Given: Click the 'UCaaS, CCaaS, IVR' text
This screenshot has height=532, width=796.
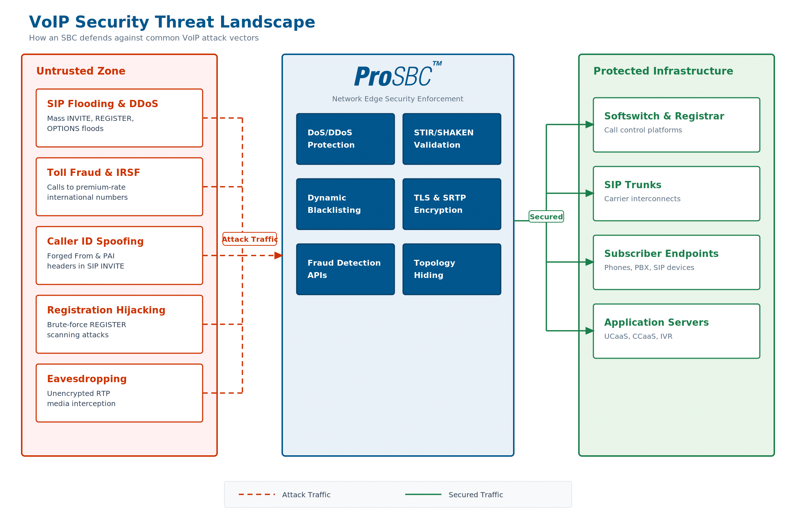Looking at the screenshot, I should [638, 336].
